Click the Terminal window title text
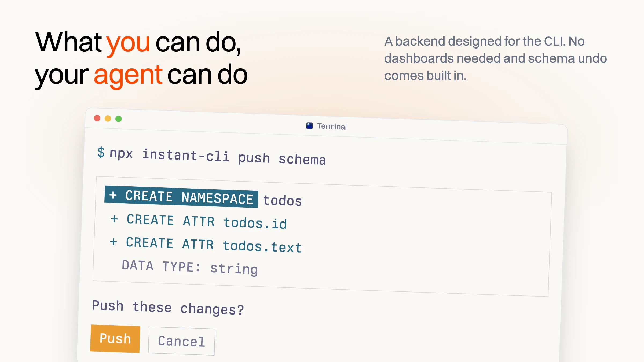Screen dimensions: 644x362 pyautogui.click(x=332, y=126)
